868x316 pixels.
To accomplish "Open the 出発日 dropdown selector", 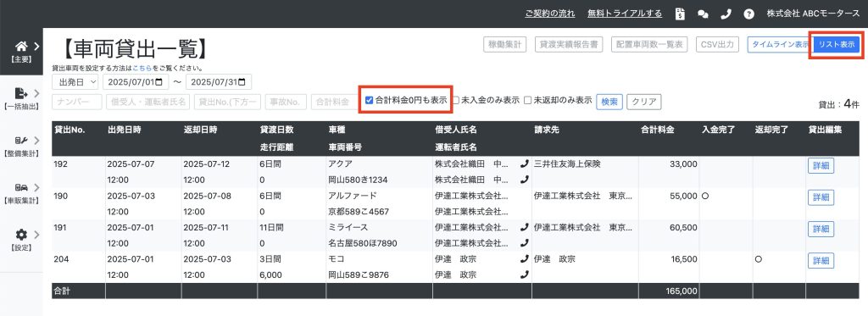I will tap(75, 82).
